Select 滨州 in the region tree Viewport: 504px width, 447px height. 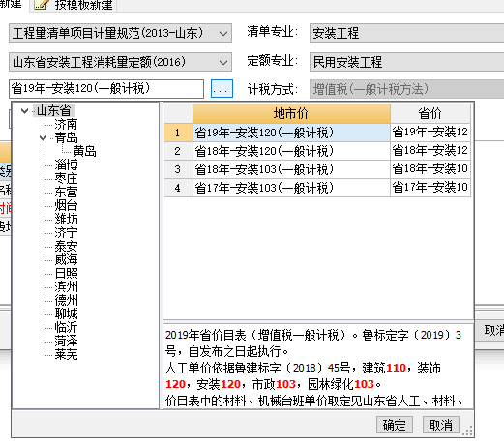tap(66, 286)
